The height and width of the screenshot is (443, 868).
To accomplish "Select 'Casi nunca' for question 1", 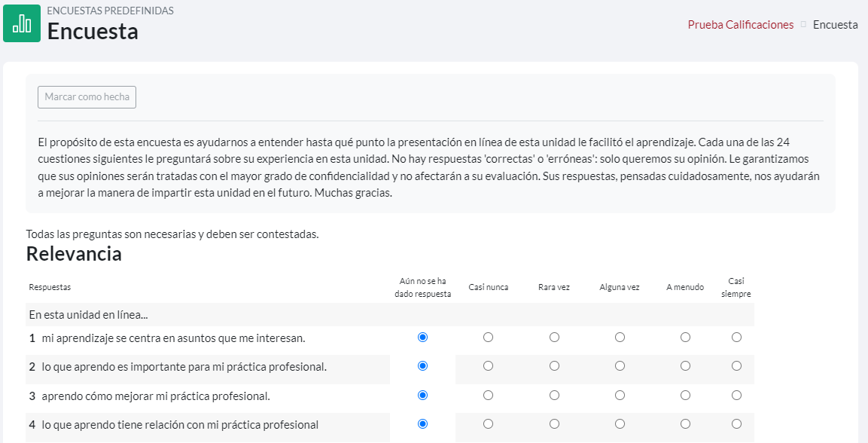I will (x=488, y=338).
